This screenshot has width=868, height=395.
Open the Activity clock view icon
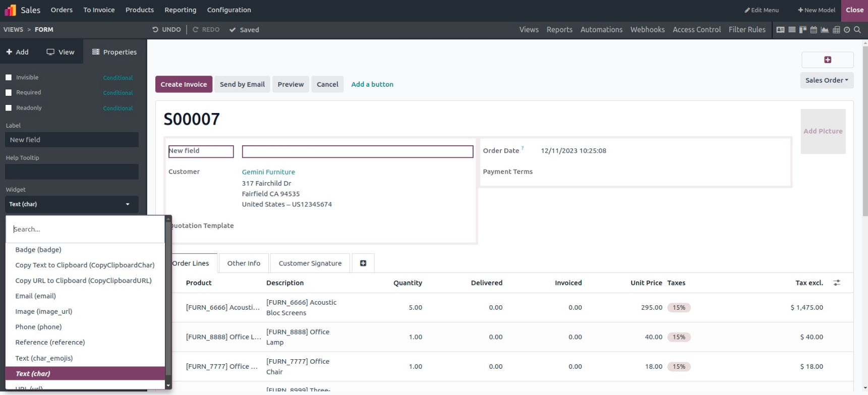coord(847,30)
